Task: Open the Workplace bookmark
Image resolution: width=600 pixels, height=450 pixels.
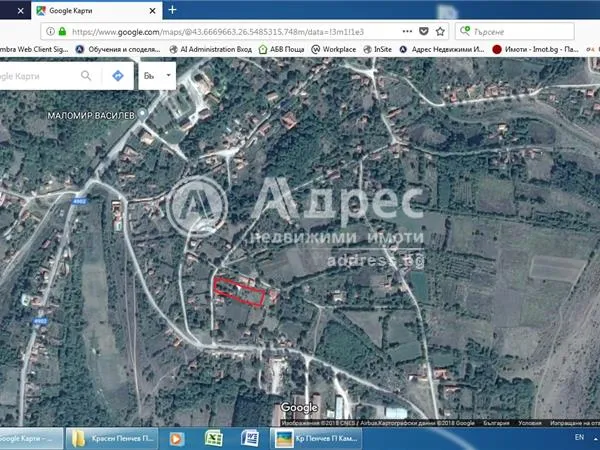Action: [333, 49]
